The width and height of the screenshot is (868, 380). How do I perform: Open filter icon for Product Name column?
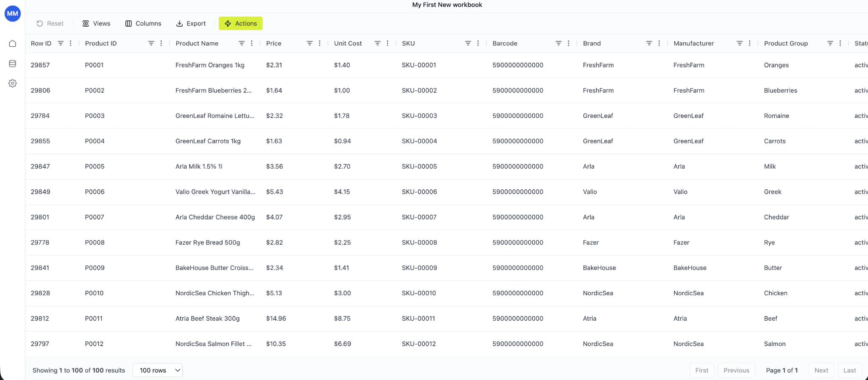coord(242,43)
